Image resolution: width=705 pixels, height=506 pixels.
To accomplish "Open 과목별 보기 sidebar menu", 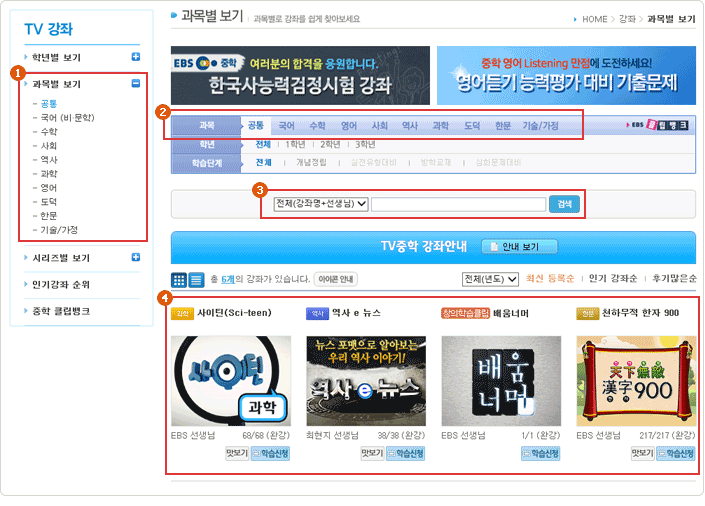I will click(57, 84).
